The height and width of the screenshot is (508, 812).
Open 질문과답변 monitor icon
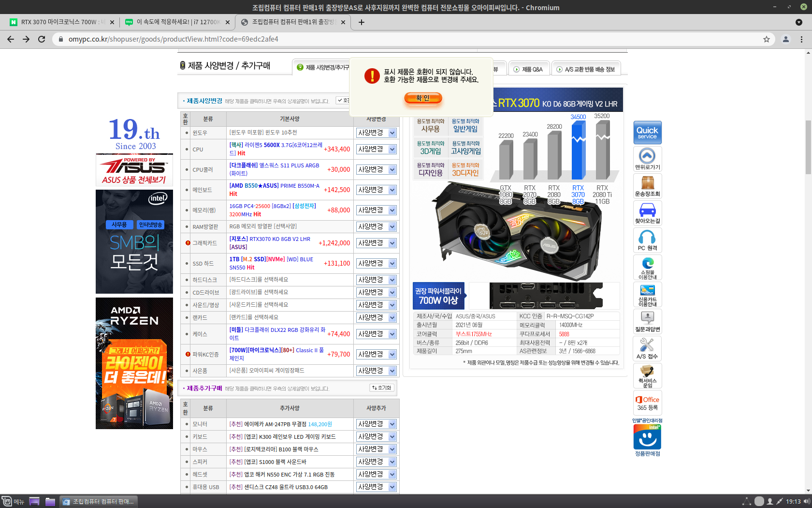647,321
